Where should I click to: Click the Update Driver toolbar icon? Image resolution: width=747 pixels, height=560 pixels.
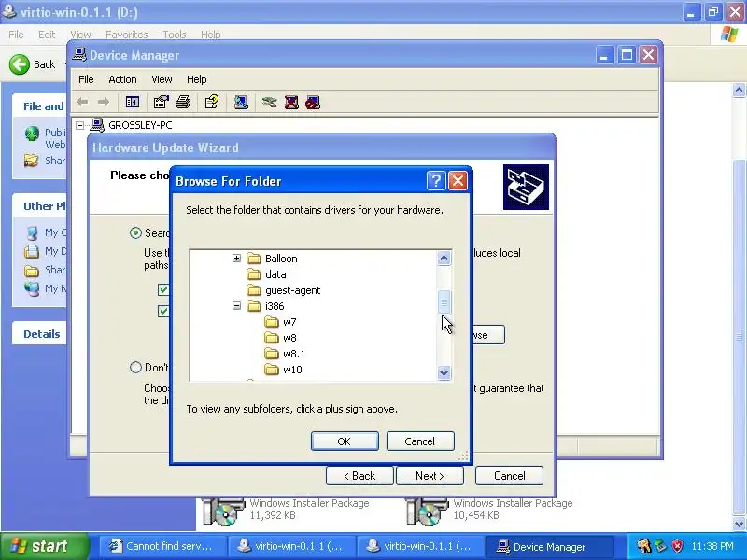pyautogui.click(x=269, y=102)
